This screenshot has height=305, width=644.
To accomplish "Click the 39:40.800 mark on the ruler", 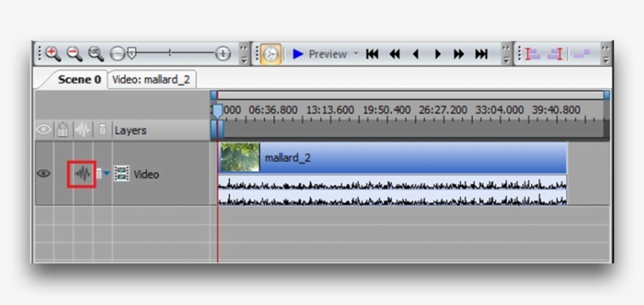I will (556, 110).
